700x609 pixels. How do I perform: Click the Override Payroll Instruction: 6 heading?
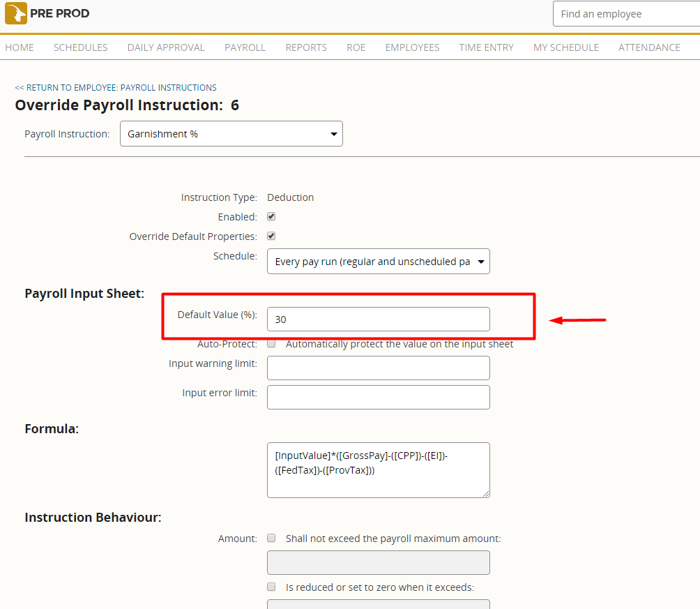coord(127,105)
